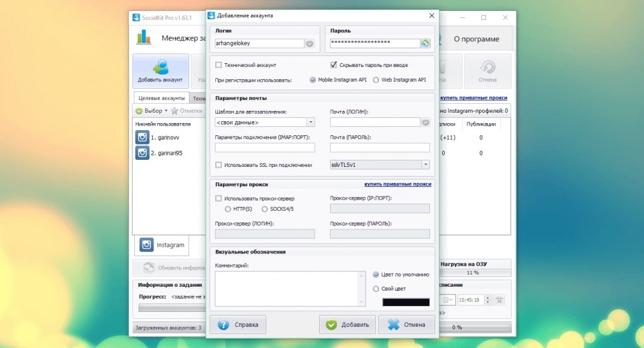Click the calendar icon near schedule time
Viewport: 644px width, 348px height.
pyautogui.click(x=499, y=300)
